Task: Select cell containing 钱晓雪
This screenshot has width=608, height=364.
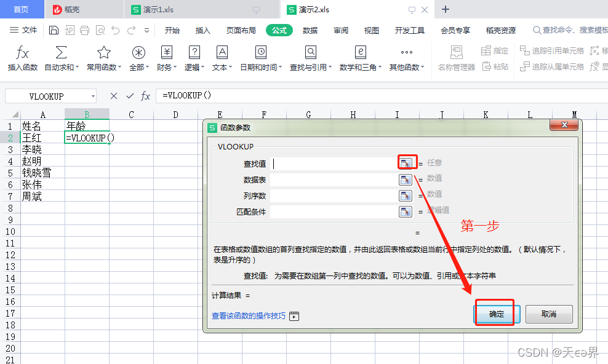Action: pos(42,173)
